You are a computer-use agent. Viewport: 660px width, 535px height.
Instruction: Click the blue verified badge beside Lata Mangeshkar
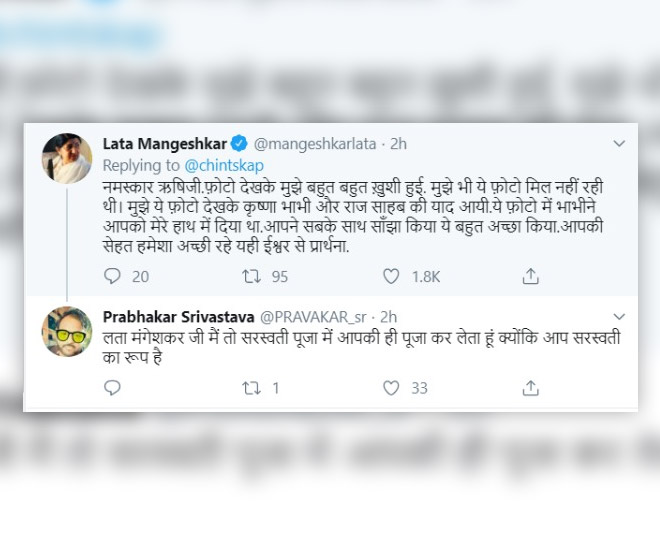[240, 144]
